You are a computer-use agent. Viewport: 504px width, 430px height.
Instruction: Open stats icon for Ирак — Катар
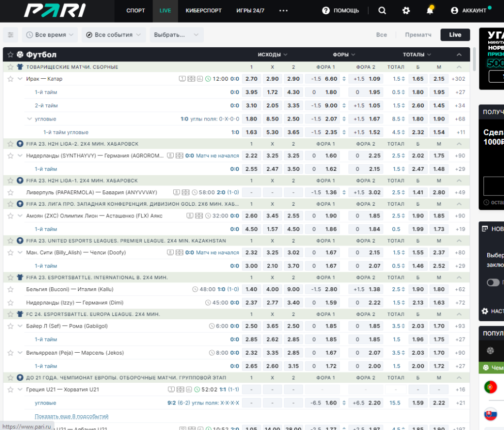coord(200,79)
